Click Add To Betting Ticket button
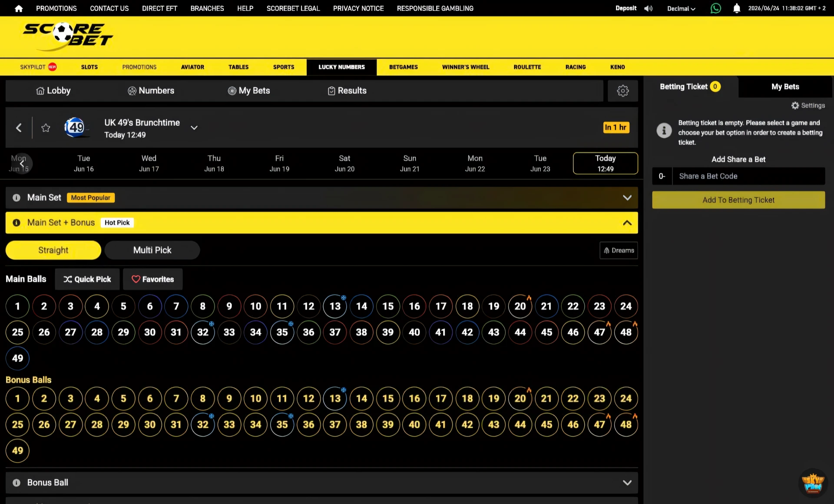The width and height of the screenshot is (834, 504). 738,200
